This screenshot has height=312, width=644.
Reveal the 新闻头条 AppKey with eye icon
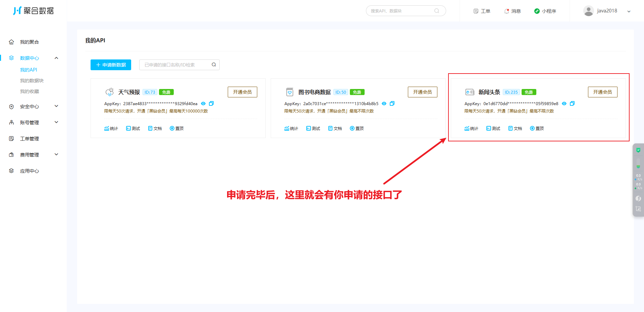point(564,103)
